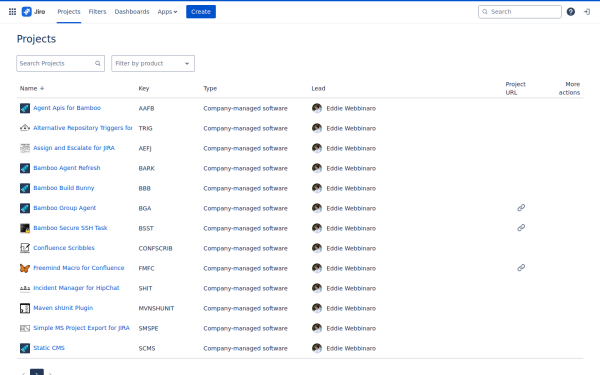Sort by the Name column header
The height and width of the screenshot is (375, 600).
pyautogui.click(x=32, y=88)
